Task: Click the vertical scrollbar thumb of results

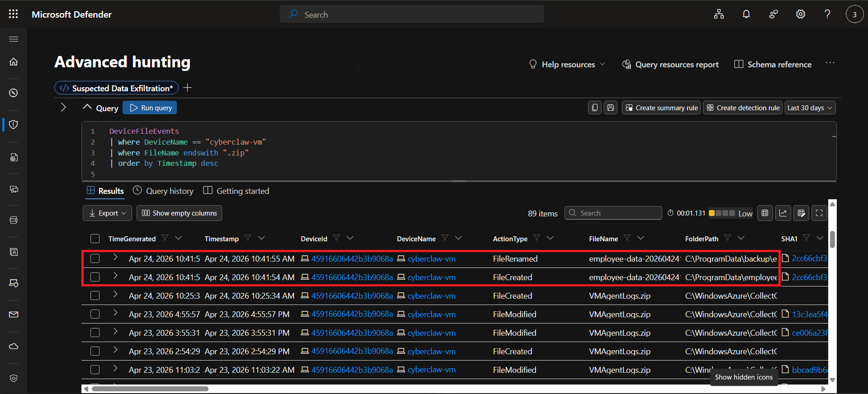Action: [832, 239]
